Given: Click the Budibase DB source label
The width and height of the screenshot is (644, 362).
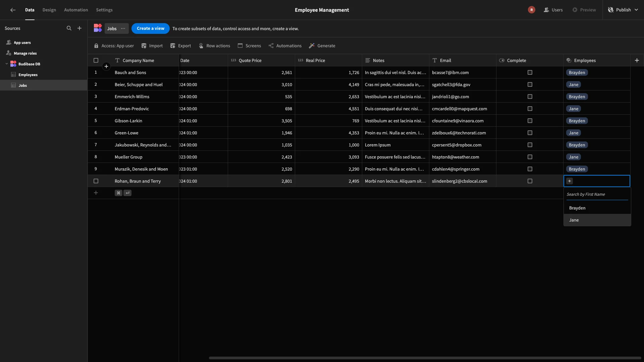Looking at the screenshot, I should tap(29, 64).
